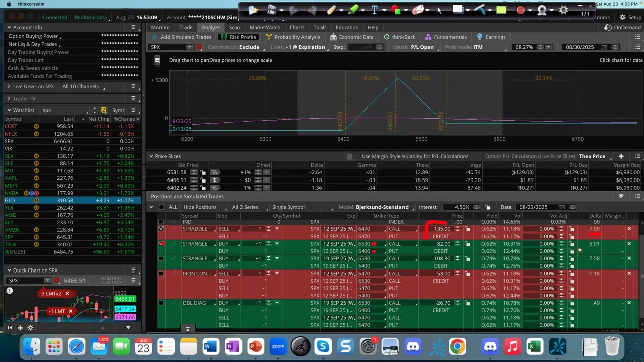
Task: Check the IRON CONDOR row checkbox
Action: (x=161, y=274)
